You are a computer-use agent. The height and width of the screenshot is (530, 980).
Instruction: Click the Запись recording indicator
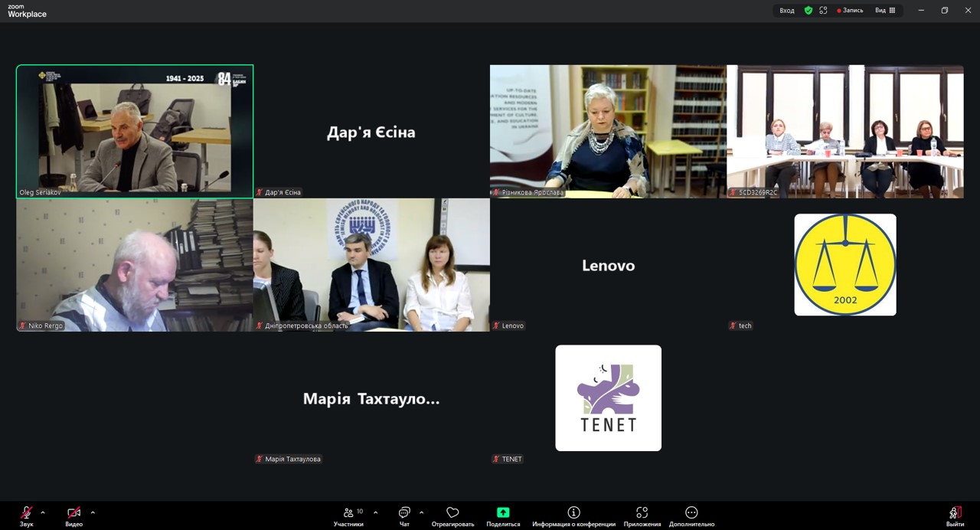pyautogui.click(x=850, y=11)
